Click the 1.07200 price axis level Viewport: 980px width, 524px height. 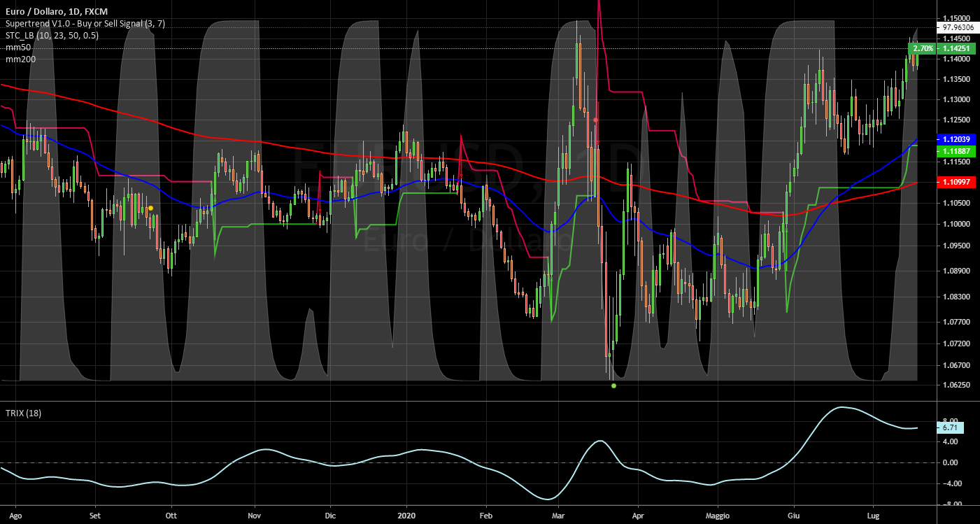pyautogui.click(x=956, y=344)
